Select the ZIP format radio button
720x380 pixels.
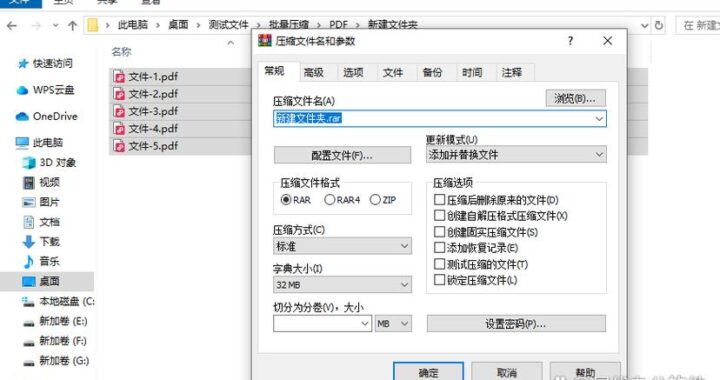coord(375,200)
